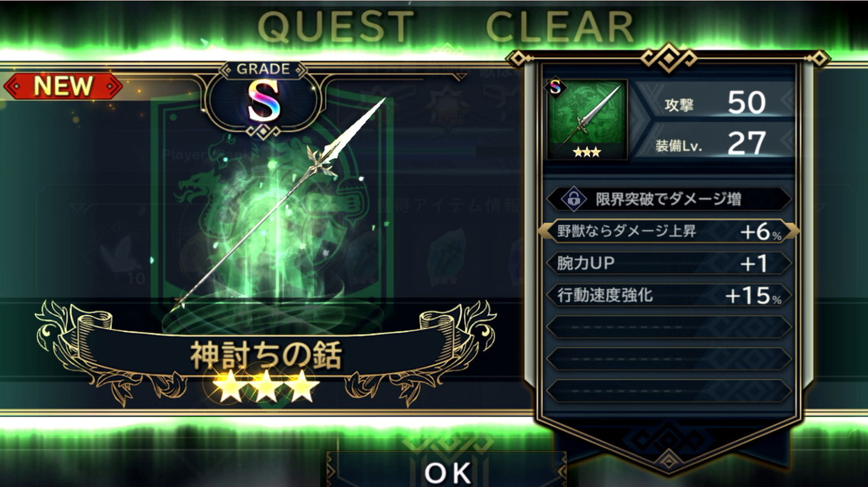Select the 限界突破でダメージ増 row
868x487 pixels.
(668, 199)
